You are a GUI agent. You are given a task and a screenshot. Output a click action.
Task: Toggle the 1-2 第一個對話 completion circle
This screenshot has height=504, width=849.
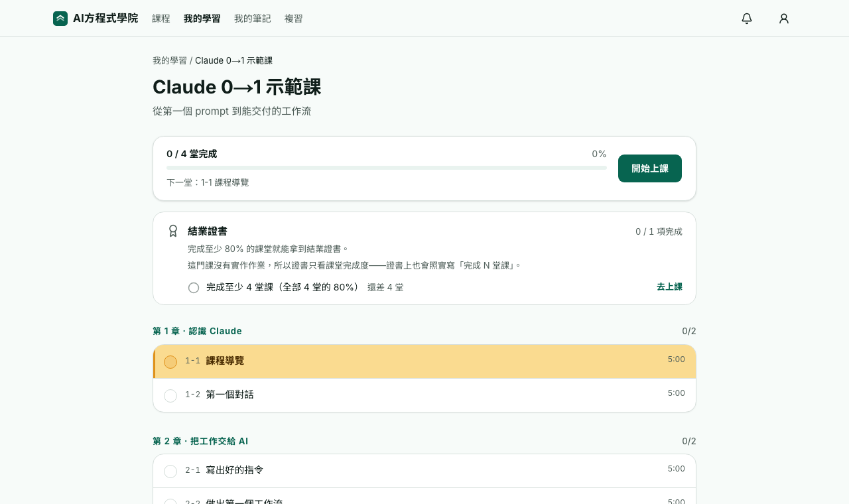click(170, 396)
